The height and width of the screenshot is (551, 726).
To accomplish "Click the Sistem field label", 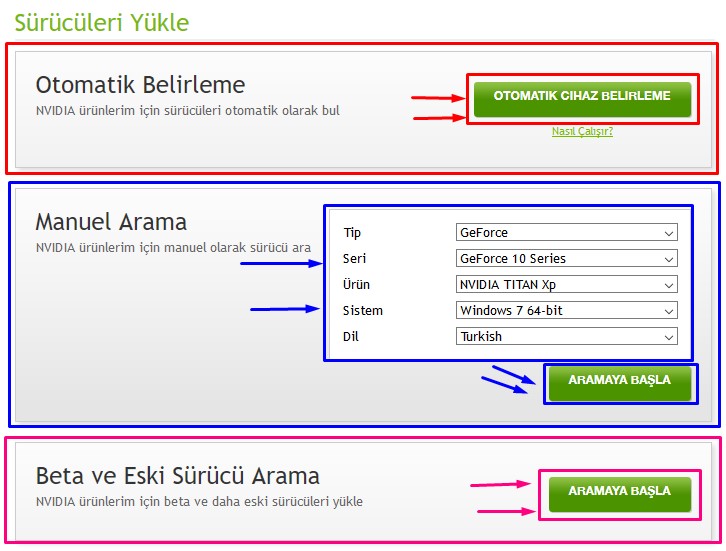I will pos(363,310).
